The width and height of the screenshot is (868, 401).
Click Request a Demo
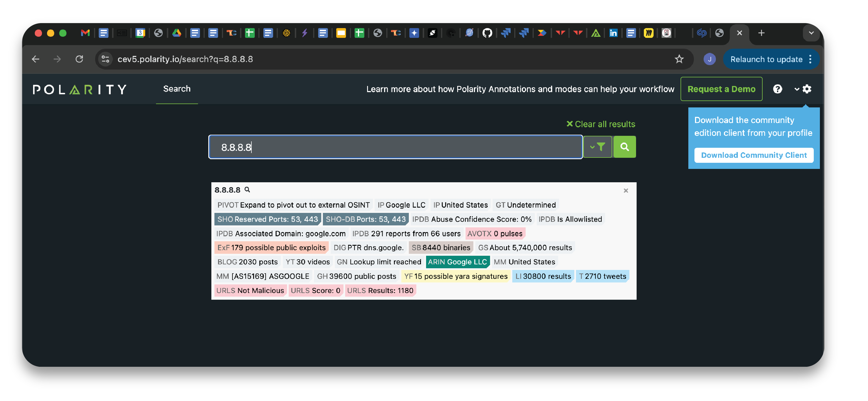pyautogui.click(x=721, y=89)
